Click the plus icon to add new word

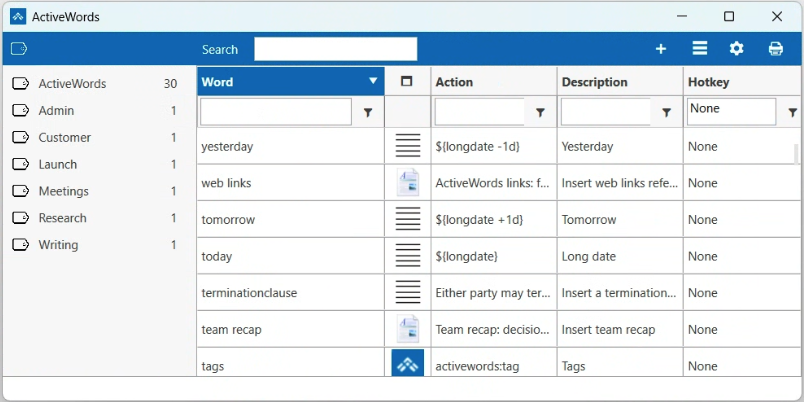coord(661,49)
